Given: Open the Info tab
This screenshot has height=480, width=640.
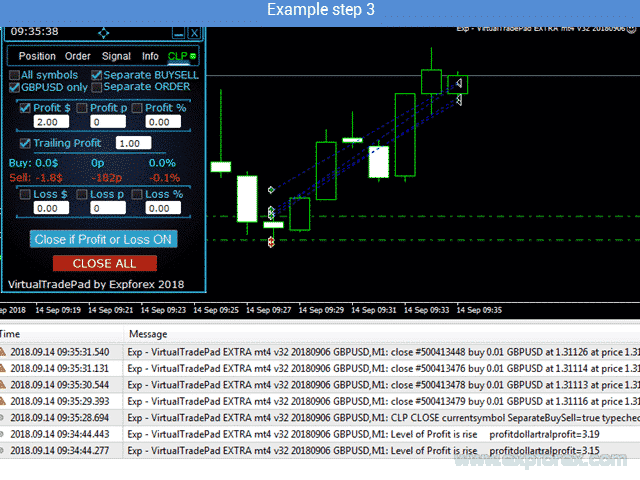Looking at the screenshot, I should coord(150,56).
